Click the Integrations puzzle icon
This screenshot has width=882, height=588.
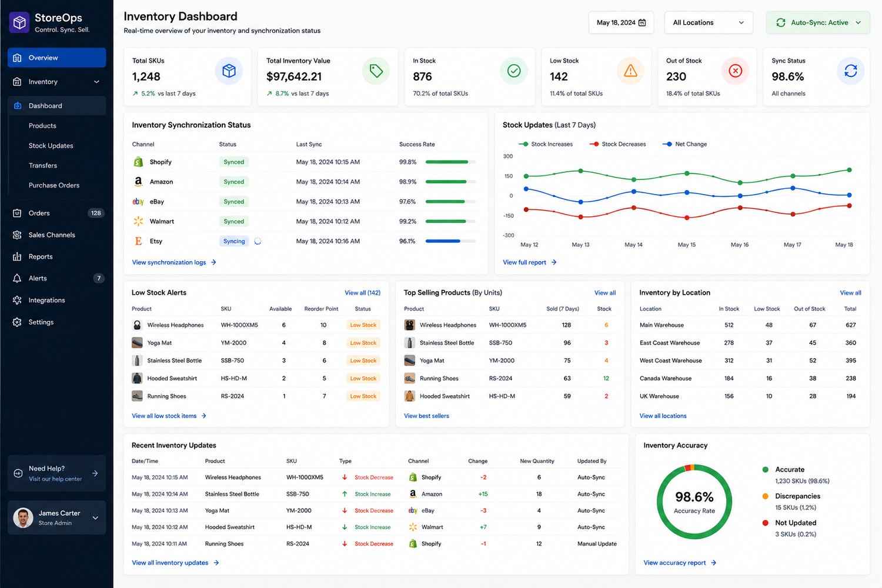tap(17, 300)
